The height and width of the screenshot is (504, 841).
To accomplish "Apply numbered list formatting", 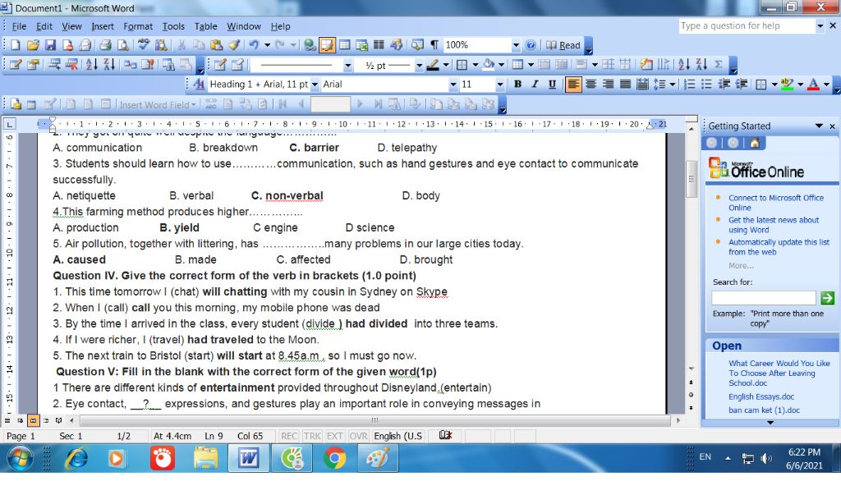I will click(690, 85).
